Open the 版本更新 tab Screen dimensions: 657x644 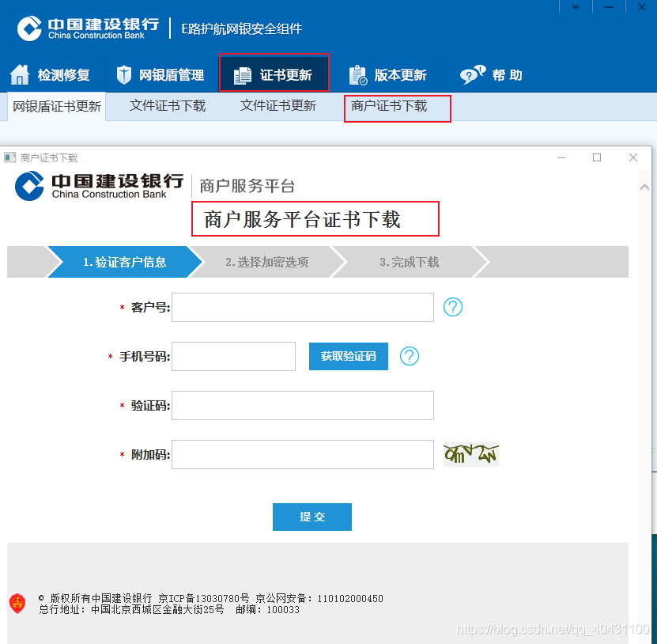pos(387,75)
